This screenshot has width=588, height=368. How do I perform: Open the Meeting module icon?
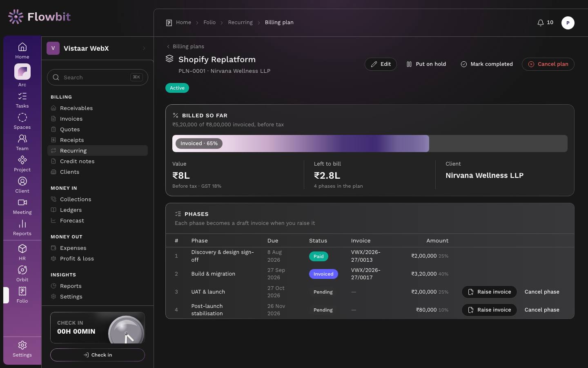click(x=22, y=206)
